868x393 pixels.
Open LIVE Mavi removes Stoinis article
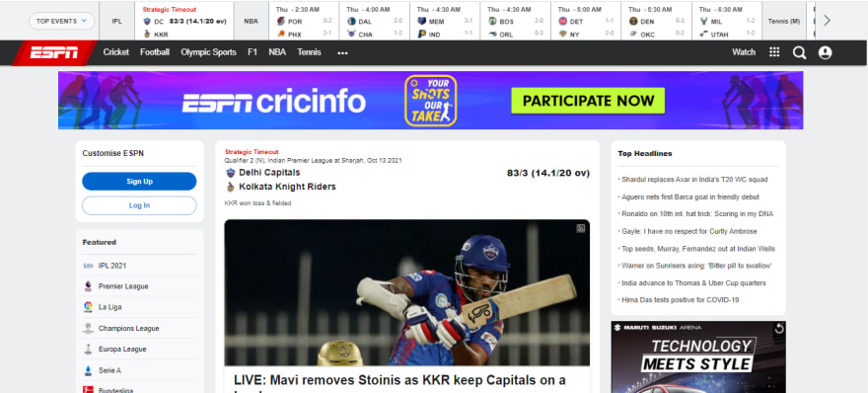399,383
